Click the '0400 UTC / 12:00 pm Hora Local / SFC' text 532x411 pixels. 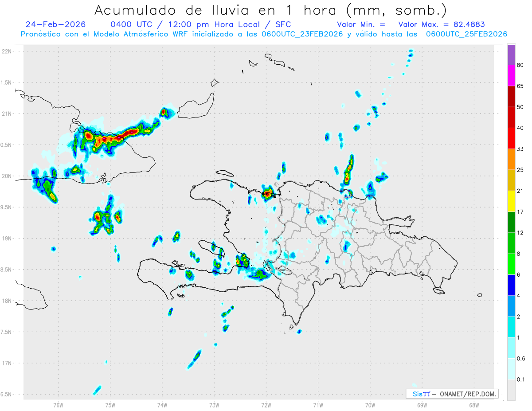tap(200, 24)
